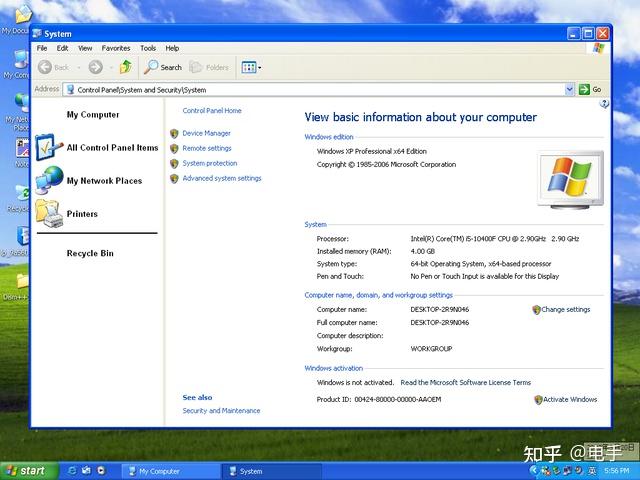Click the language indicator in tray
Viewport: 640px width, 480px height.
[592, 471]
